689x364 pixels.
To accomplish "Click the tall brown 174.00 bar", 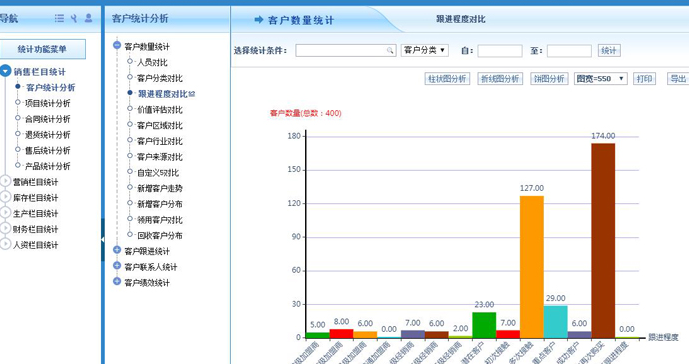I will pos(603,240).
